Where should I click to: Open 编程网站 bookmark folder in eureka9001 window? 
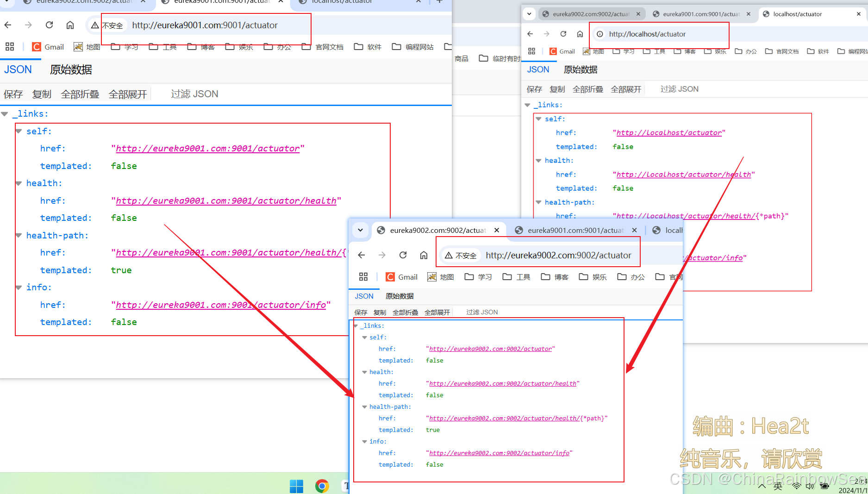(413, 47)
